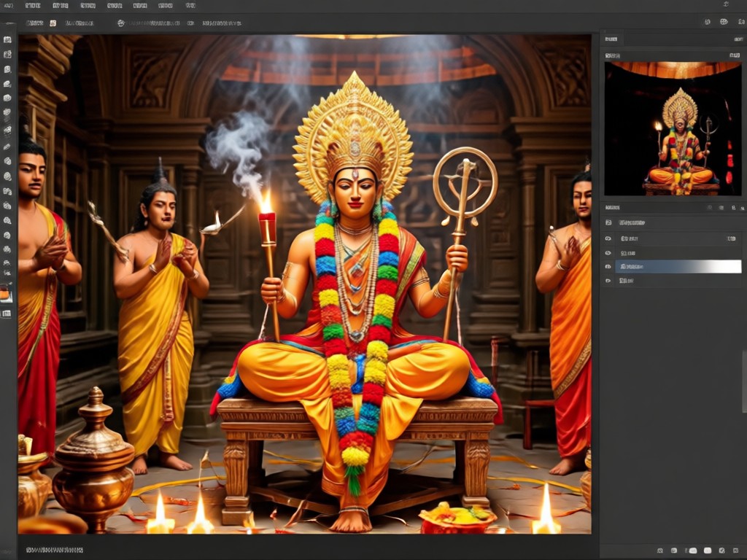Viewport: 747px width, 560px height.
Task: Click the rightmost icon in the layers panel header
Action: [x=741, y=208]
